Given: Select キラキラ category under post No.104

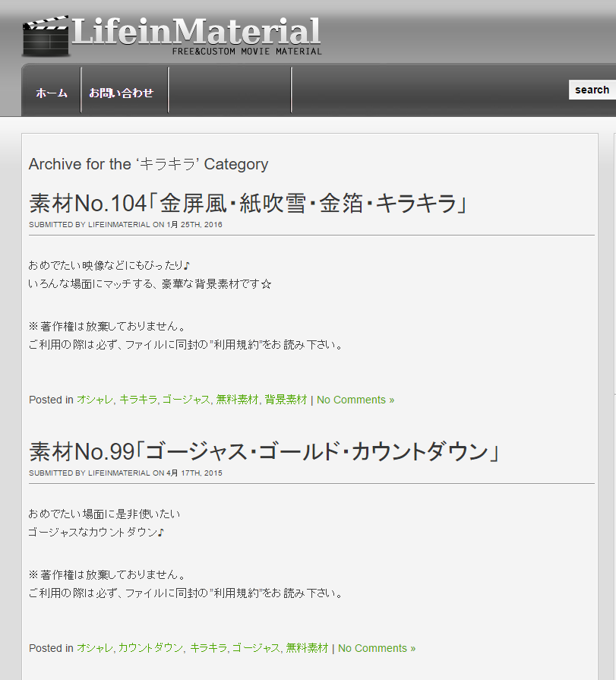Looking at the screenshot, I should [137, 400].
